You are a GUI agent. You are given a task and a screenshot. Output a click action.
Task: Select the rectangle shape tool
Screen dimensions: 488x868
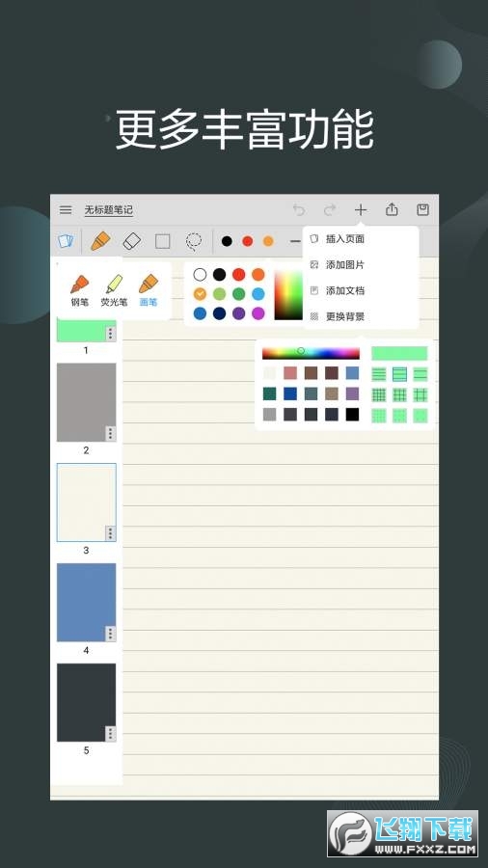(x=163, y=241)
